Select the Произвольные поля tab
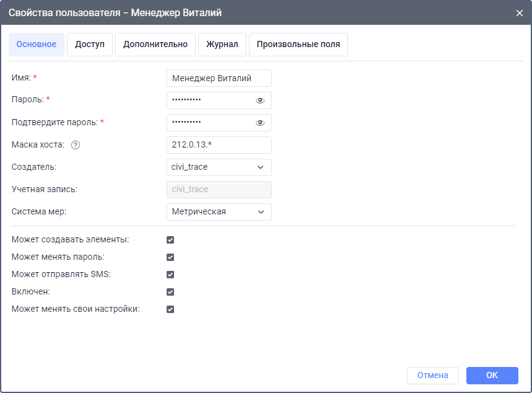 pyautogui.click(x=299, y=45)
